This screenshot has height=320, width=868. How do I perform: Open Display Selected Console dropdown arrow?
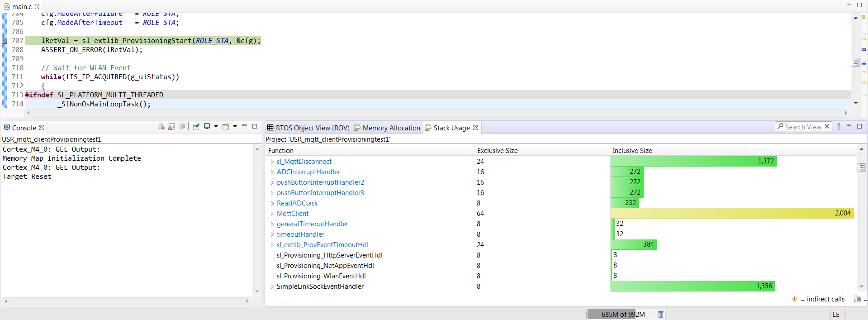click(x=216, y=127)
